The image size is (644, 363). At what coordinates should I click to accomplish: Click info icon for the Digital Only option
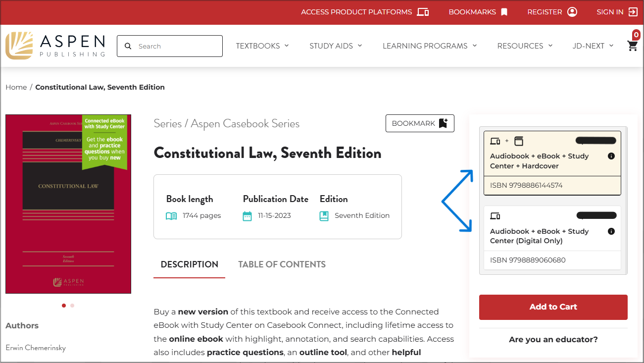tap(611, 231)
